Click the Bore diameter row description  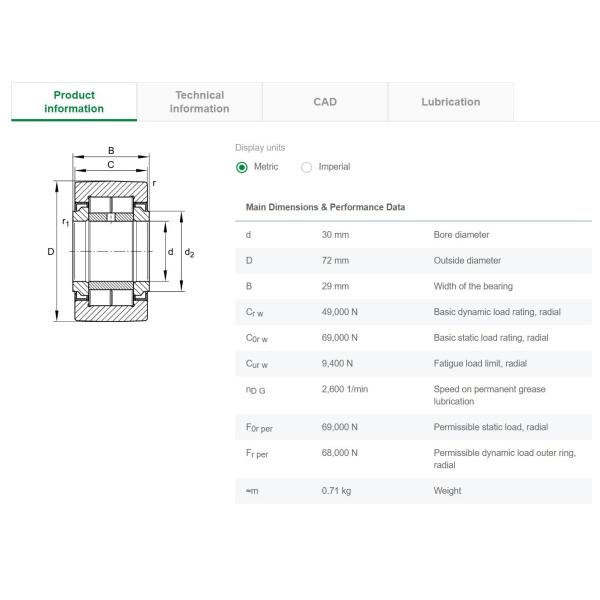tap(461, 235)
